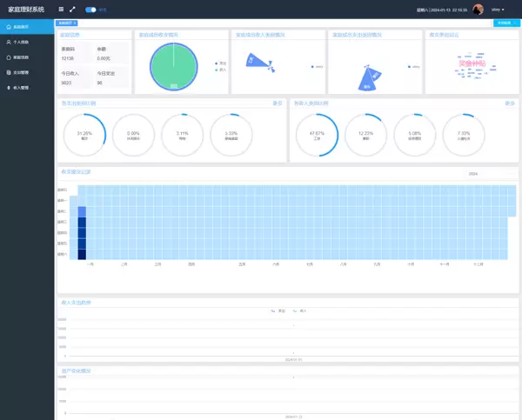The height and width of the screenshot is (420, 522).
Task: Click the 31.26% expense ratio ring
Action: click(x=84, y=134)
